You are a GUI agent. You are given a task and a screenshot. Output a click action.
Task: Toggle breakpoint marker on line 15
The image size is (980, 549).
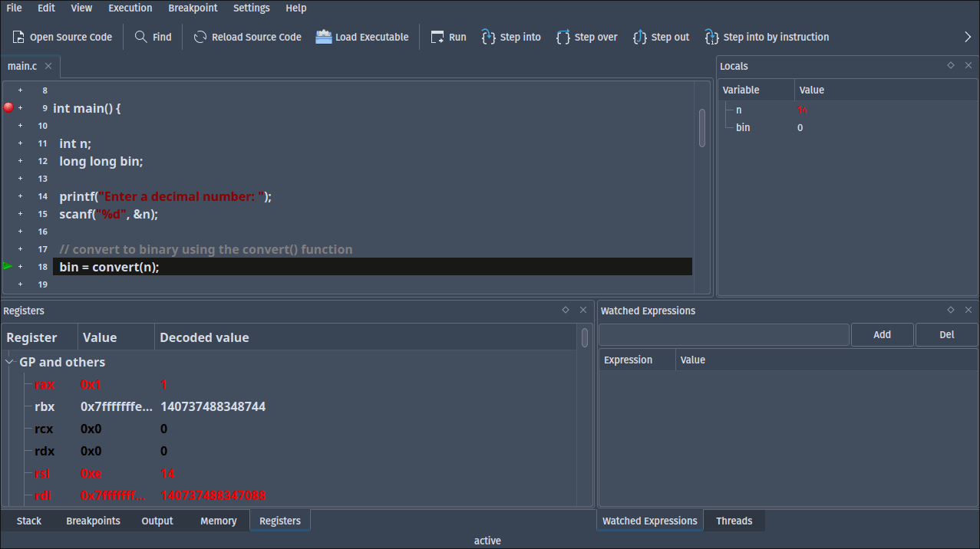[x=21, y=214]
